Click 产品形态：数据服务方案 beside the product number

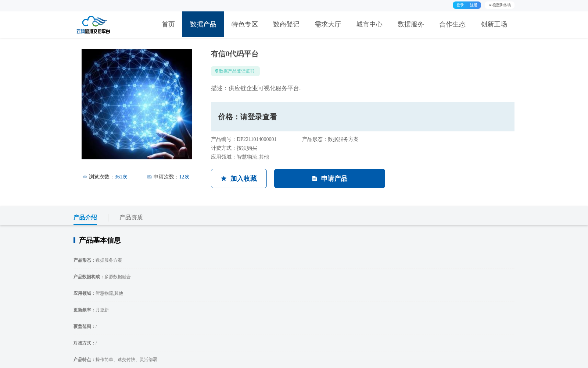(330, 139)
